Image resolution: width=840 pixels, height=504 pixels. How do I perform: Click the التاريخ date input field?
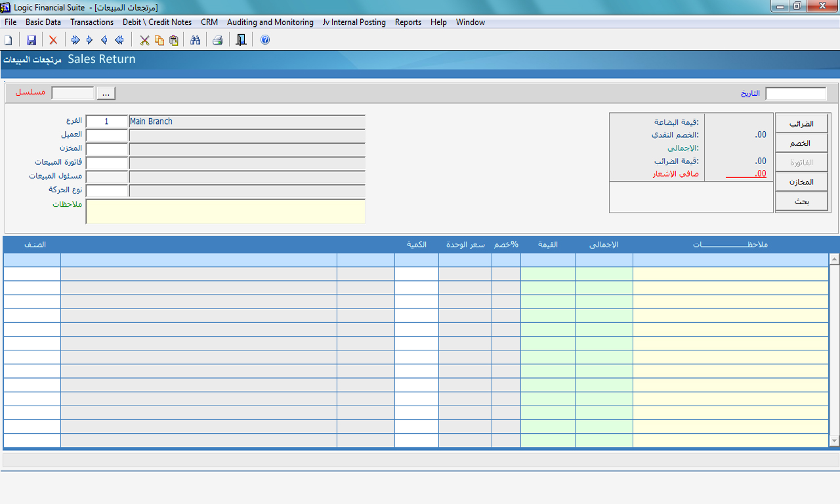point(795,93)
